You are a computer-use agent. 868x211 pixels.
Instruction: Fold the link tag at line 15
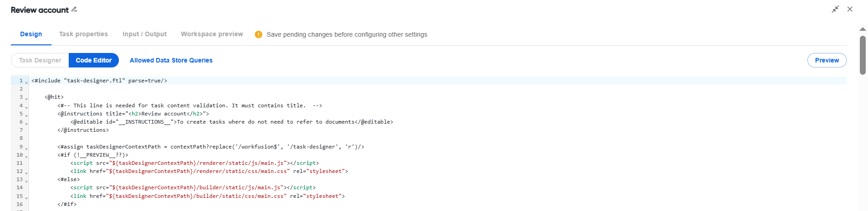pyautogui.click(x=27, y=198)
